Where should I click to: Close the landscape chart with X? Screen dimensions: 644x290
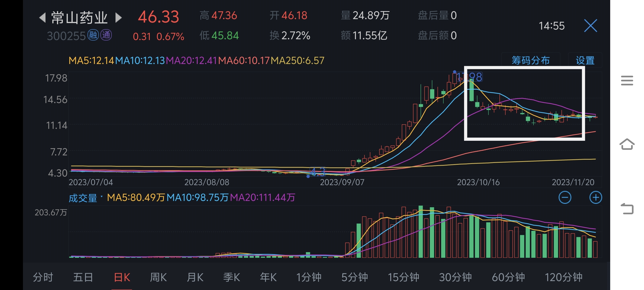tap(590, 26)
